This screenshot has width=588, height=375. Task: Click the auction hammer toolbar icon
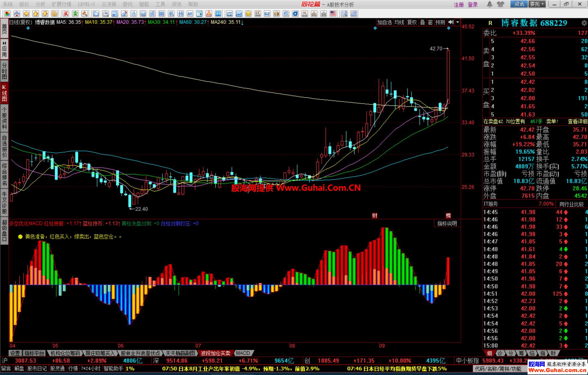(85, 14)
